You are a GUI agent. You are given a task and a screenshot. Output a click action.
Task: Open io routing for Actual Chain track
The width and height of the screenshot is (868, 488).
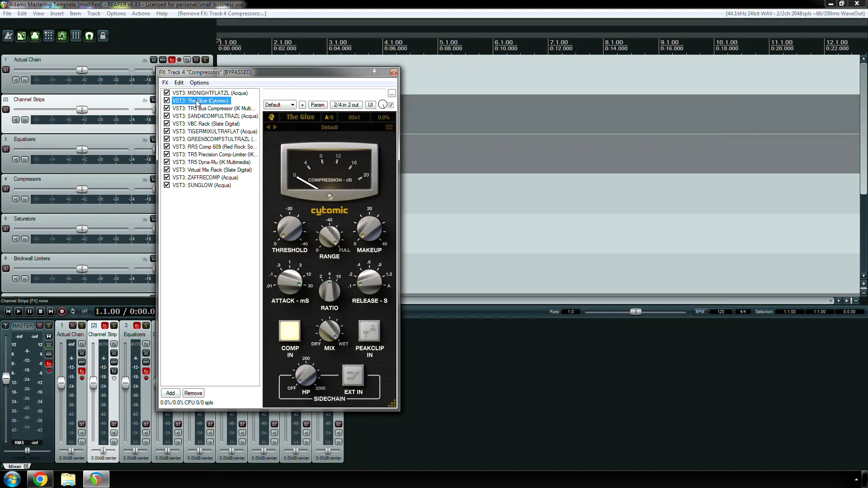tap(154, 60)
